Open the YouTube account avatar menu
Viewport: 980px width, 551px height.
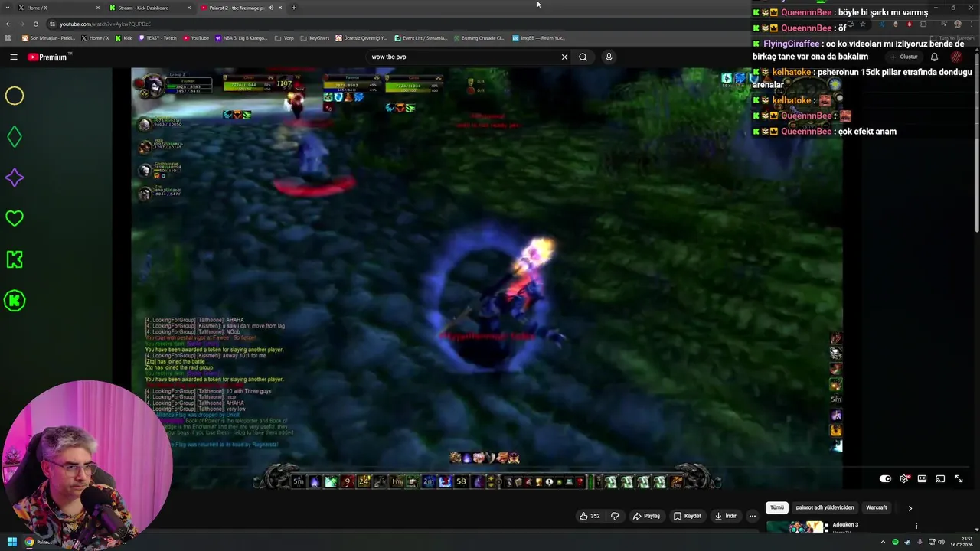[x=957, y=57]
